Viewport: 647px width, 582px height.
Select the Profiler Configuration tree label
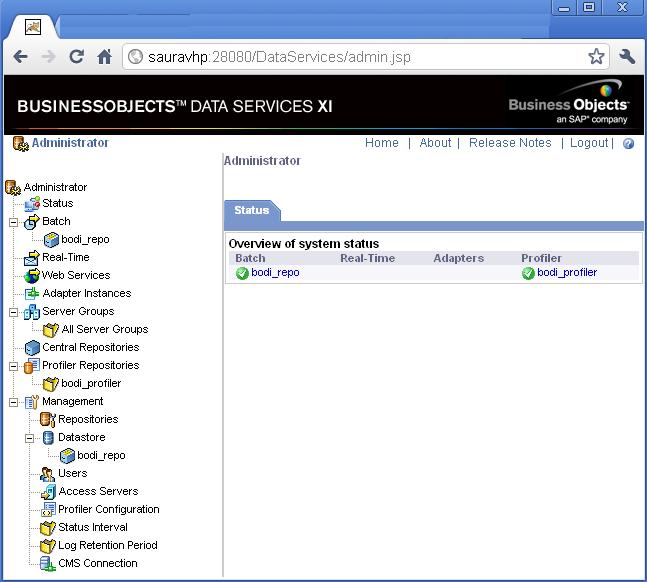coord(109,509)
